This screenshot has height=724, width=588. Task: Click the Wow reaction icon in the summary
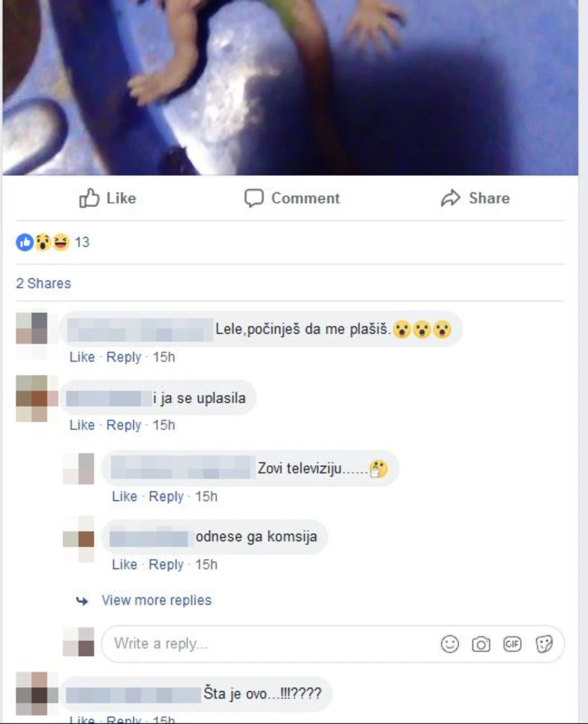[x=42, y=242]
